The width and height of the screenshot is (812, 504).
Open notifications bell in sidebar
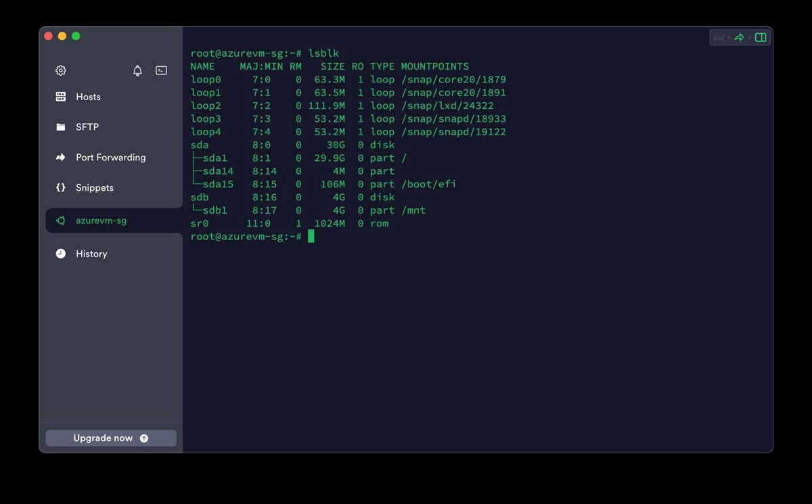(x=137, y=70)
